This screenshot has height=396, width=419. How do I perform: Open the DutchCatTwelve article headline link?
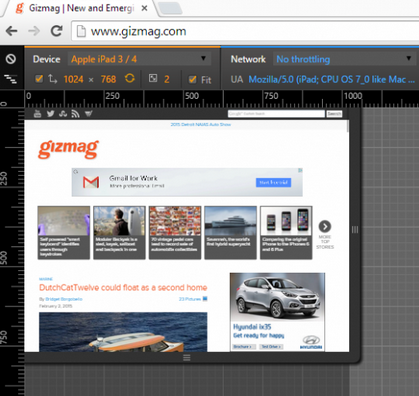(123, 288)
